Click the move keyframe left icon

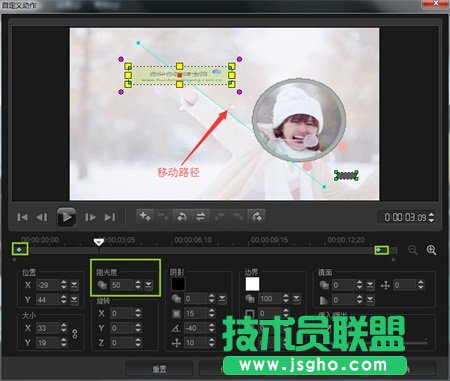219,216
